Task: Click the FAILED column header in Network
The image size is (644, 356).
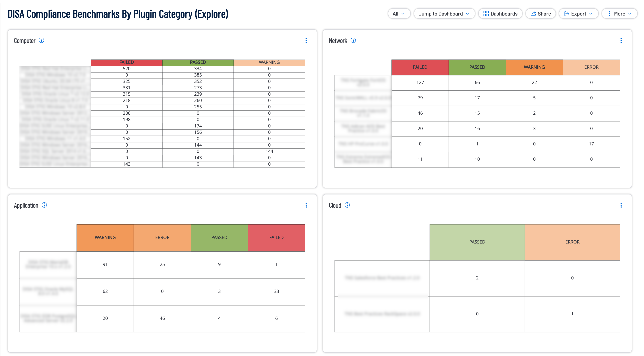Action: [419, 67]
